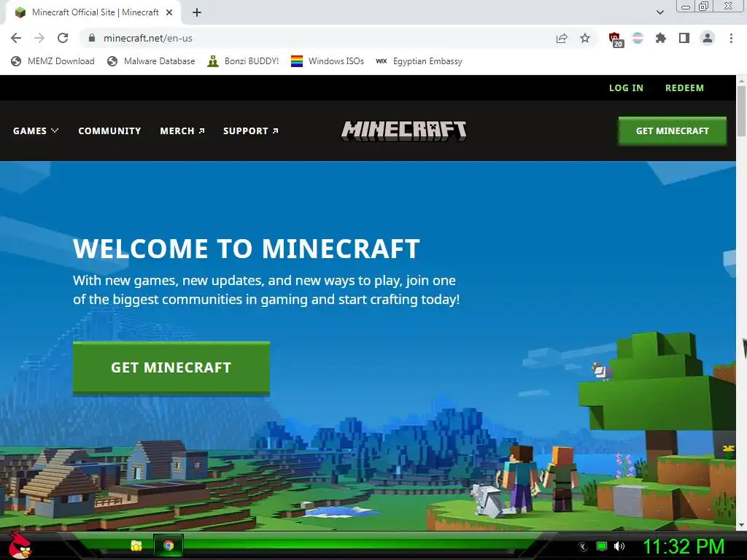Open the Bonzi BUDDY! bookmark
Viewport: 747px width, 560px height.
[x=243, y=61]
